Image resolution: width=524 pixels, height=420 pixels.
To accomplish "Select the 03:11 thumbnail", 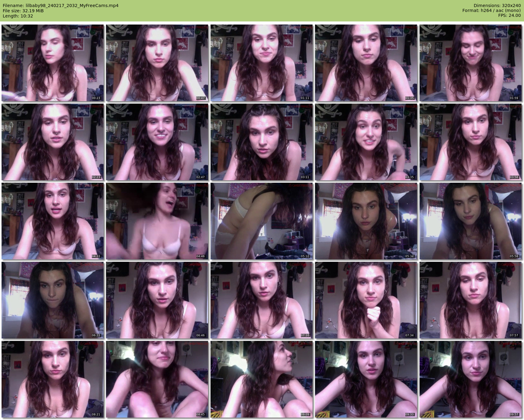I will [x=261, y=142].
